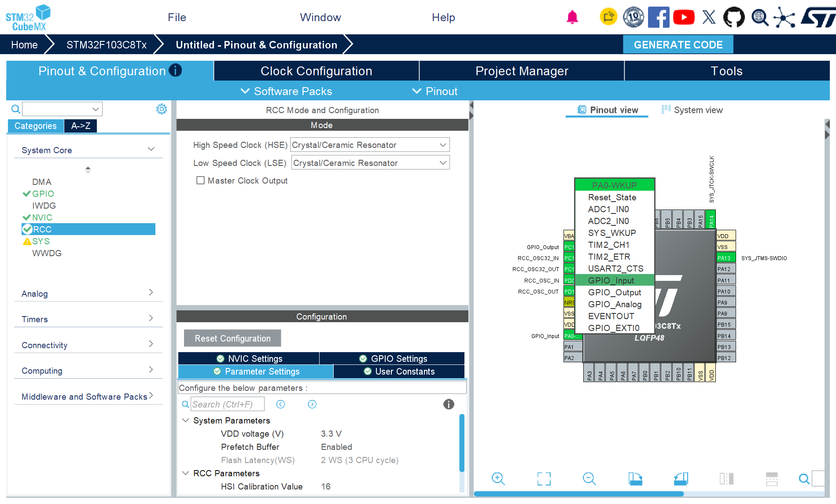Open the Software Packs dropdown menu
The image size is (836, 504).
(287, 91)
